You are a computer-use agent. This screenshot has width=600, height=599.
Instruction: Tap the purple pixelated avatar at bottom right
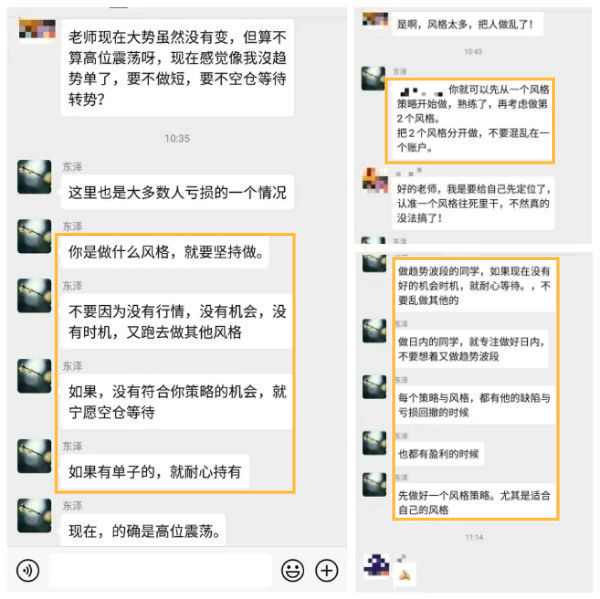click(376, 565)
